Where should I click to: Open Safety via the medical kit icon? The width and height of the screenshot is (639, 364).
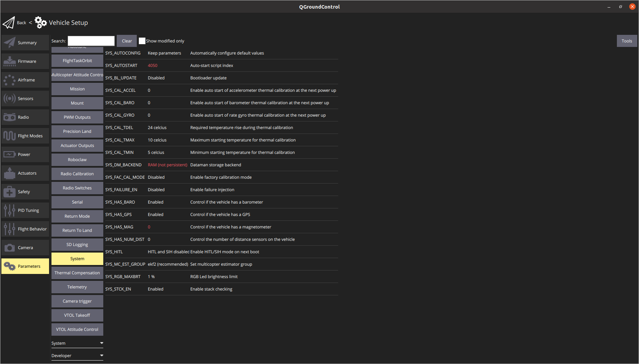pos(9,192)
